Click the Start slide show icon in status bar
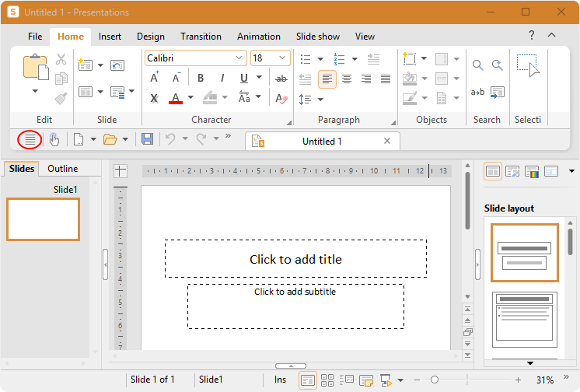This screenshot has height=392, width=580. 386,380
